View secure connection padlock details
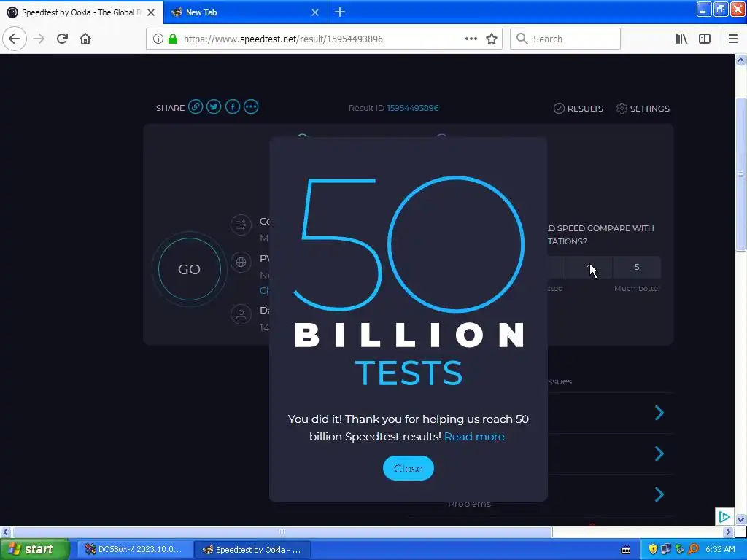 [173, 39]
